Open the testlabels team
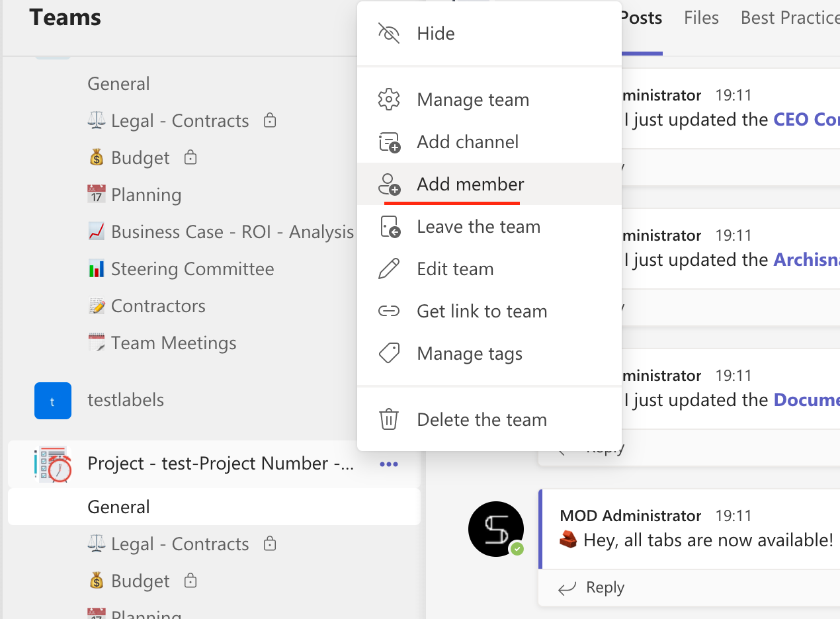Viewport: 840px width, 619px height. coord(126,400)
